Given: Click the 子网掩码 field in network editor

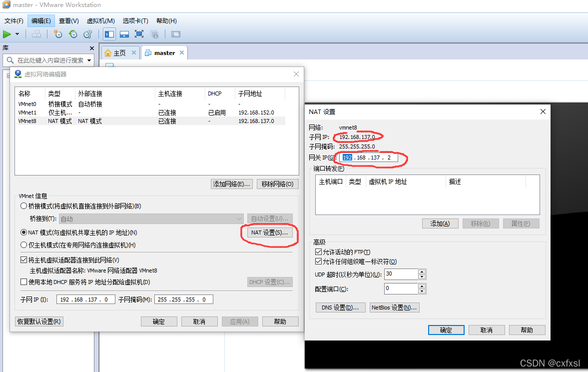Looking at the screenshot, I should click(x=184, y=299).
